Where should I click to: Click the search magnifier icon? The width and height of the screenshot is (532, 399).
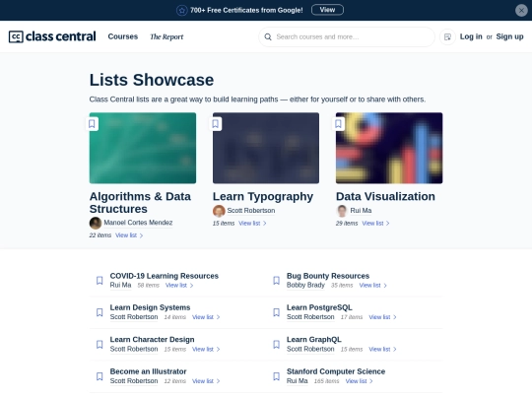pyautogui.click(x=268, y=36)
